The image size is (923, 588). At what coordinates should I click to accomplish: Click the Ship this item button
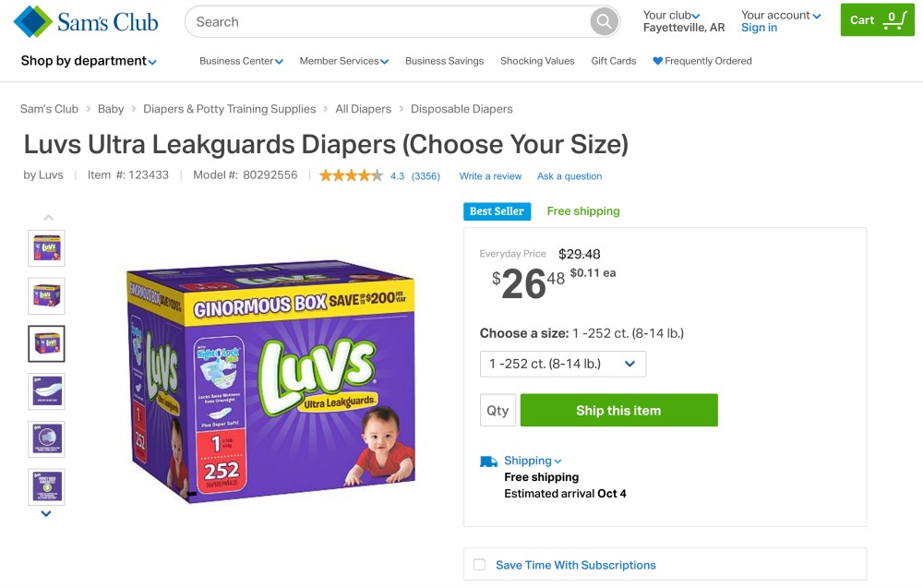pos(619,410)
